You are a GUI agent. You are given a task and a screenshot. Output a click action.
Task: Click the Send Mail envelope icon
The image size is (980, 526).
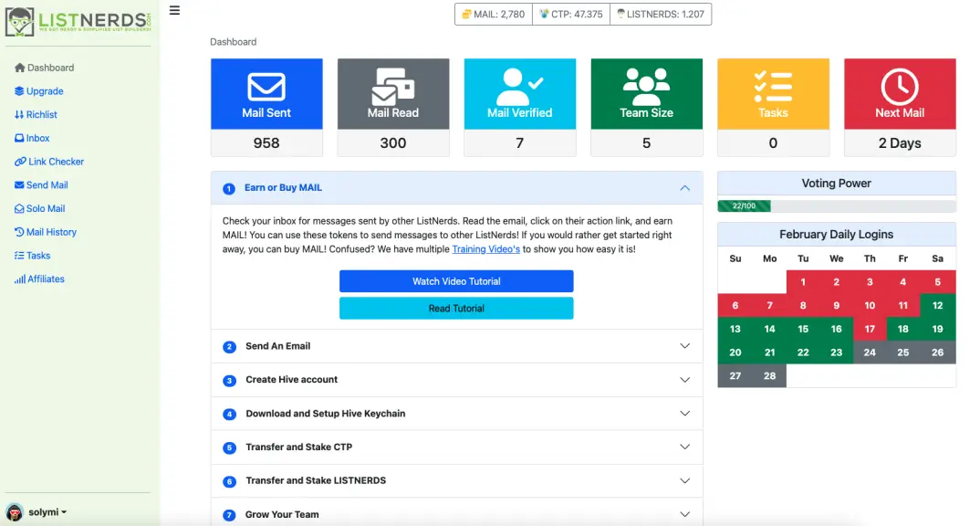point(19,185)
